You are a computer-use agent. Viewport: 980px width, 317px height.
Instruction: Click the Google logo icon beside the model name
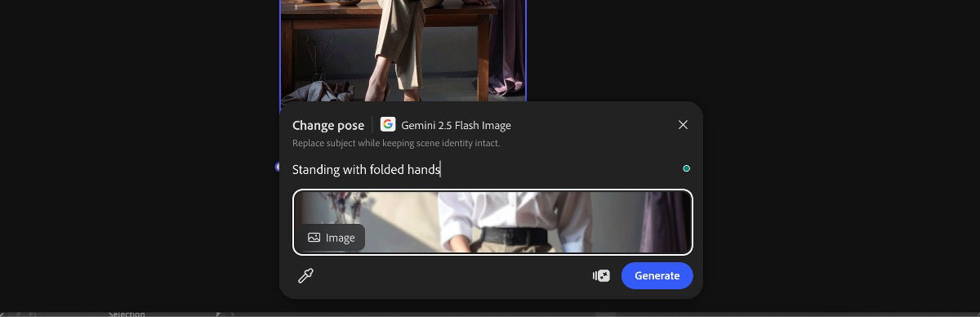pyautogui.click(x=388, y=125)
